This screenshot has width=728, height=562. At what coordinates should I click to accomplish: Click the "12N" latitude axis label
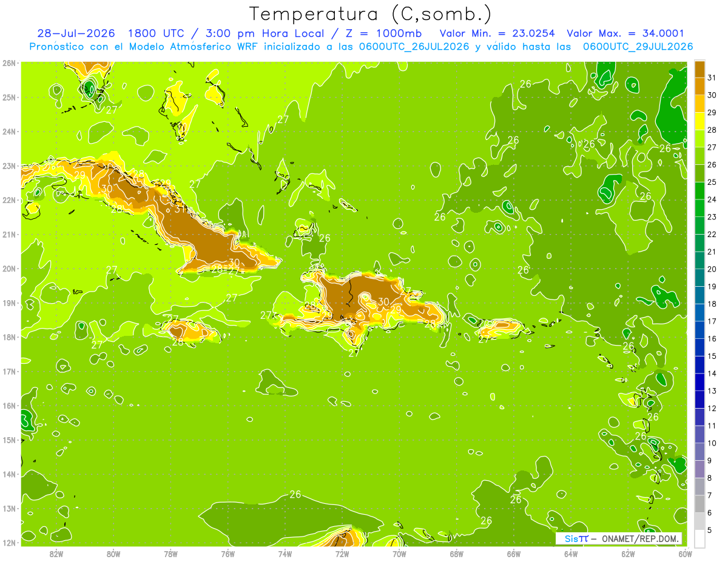coord(8,543)
